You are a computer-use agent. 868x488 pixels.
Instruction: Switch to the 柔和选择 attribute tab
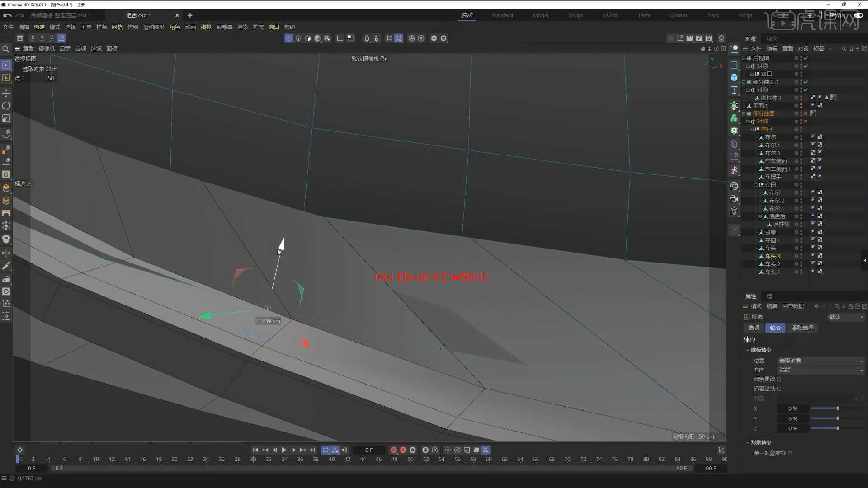click(x=802, y=328)
